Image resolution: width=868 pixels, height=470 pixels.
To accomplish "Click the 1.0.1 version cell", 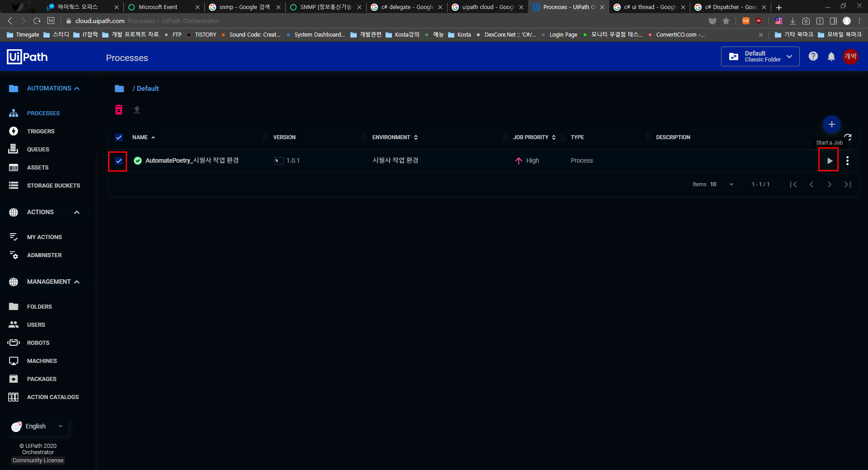I will tap(293, 161).
